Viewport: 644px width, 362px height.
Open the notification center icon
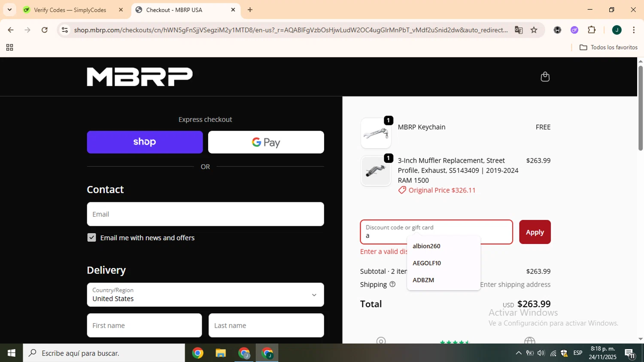coord(630,353)
